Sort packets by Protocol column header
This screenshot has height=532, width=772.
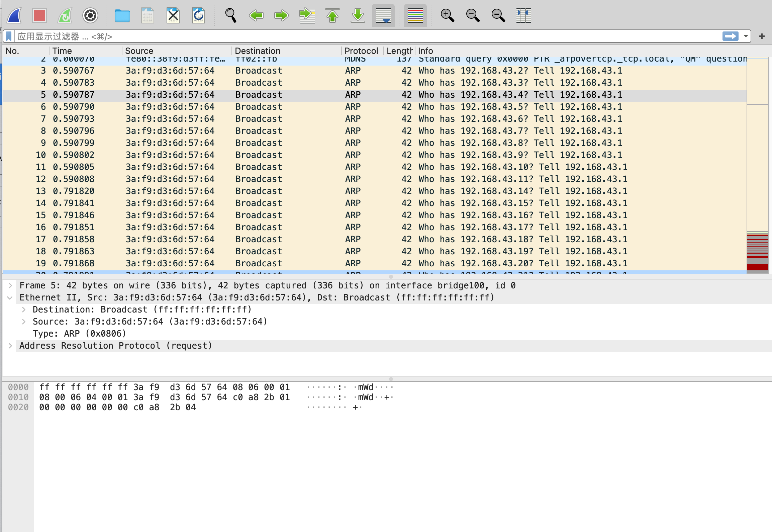point(361,51)
